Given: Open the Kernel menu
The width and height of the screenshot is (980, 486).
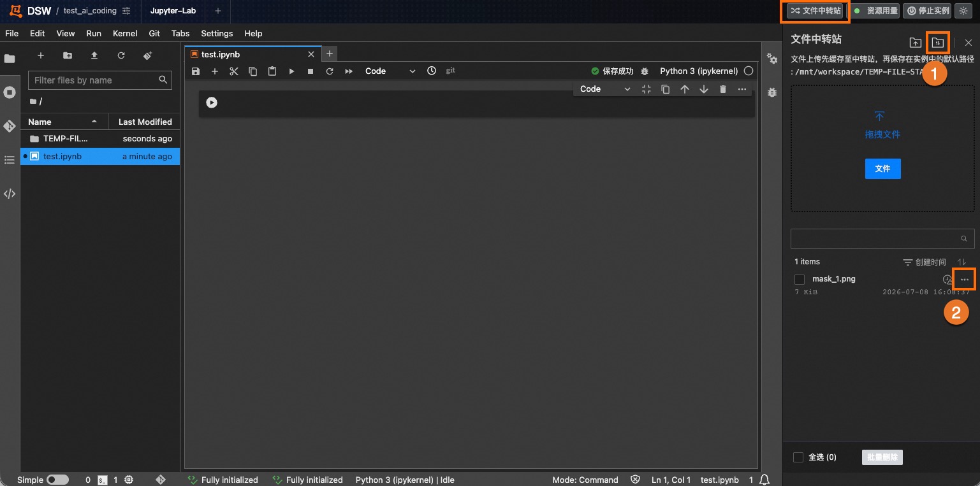Looking at the screenshot, I should [x=125, y=33].
